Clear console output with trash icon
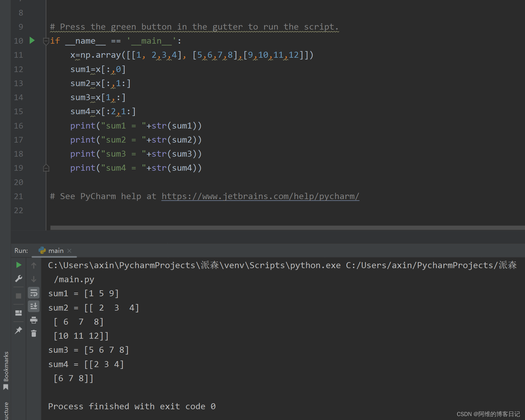Viewport: 525px width, 420px height. pyautogui.click(x=34, y=333)
